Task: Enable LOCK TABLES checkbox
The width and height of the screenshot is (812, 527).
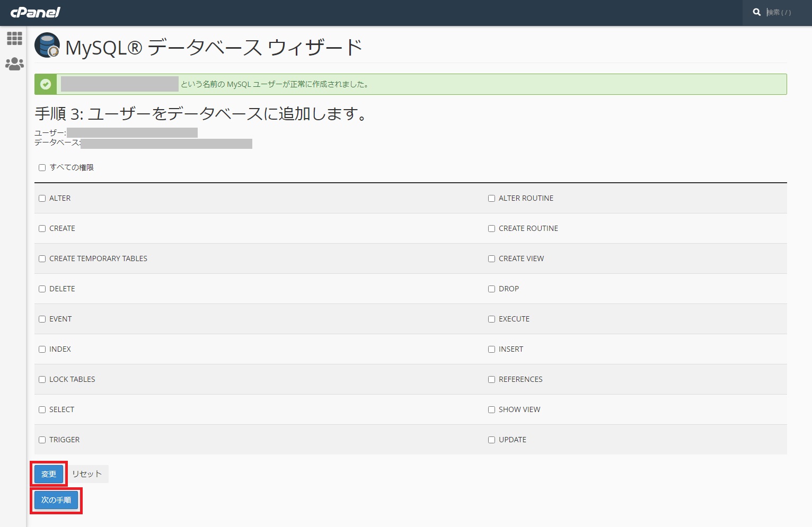Action: click(x=42, y=379)
